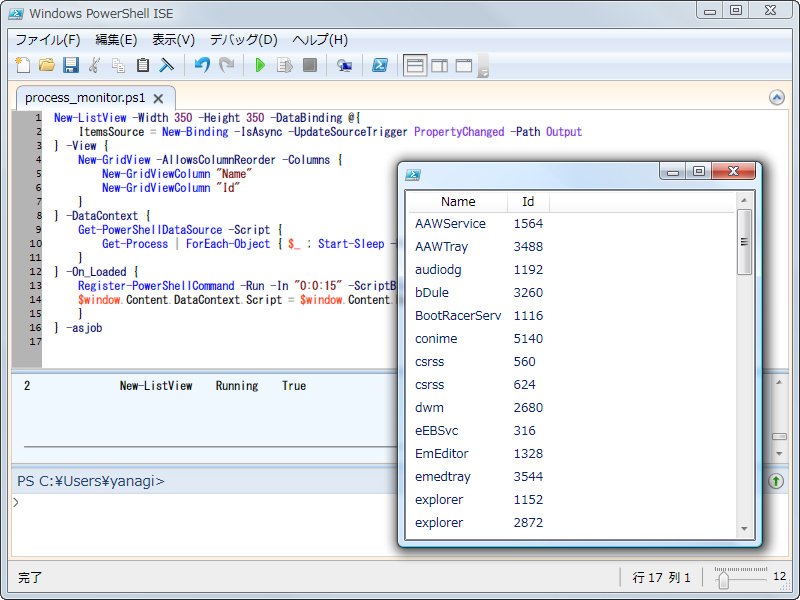The width and height of the screenshot is (800, 600).
Task: Undo the last edit
Action: (202, 66)
